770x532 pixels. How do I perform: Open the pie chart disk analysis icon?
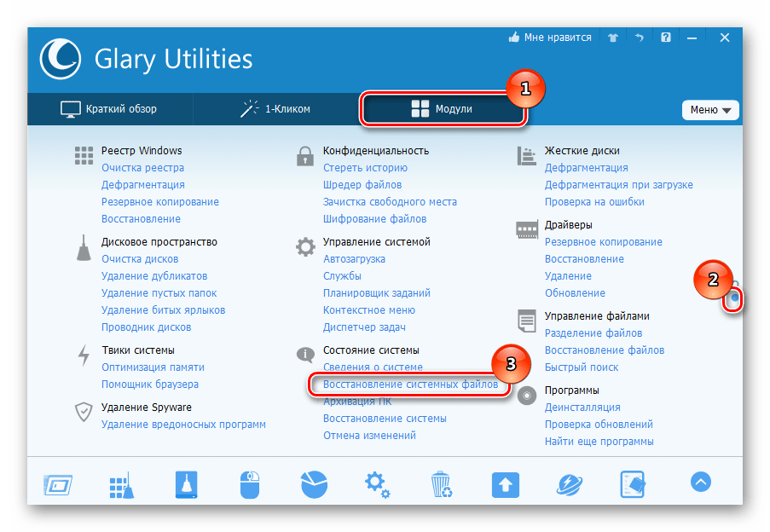pyautogui.click(x=314, y=484)
